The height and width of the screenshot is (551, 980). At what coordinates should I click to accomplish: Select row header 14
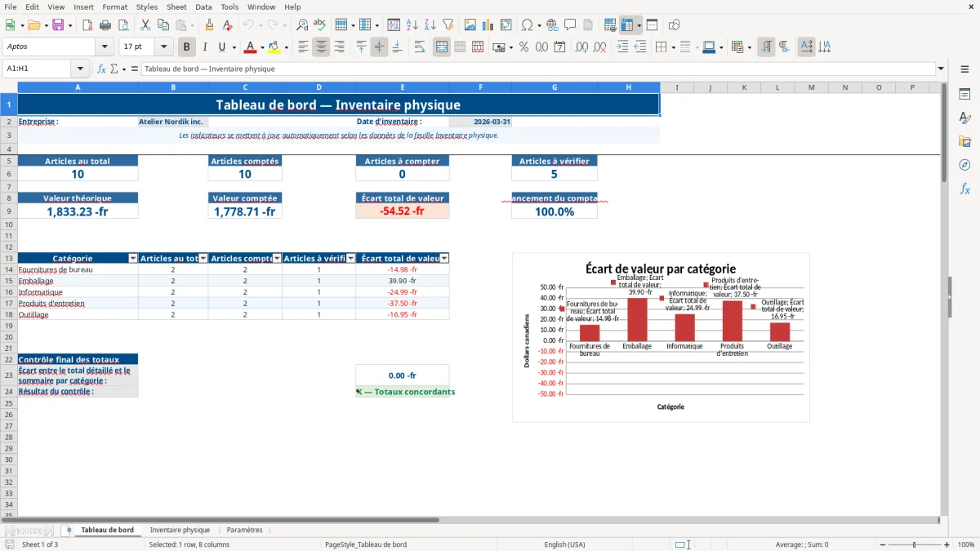[8, 269]
